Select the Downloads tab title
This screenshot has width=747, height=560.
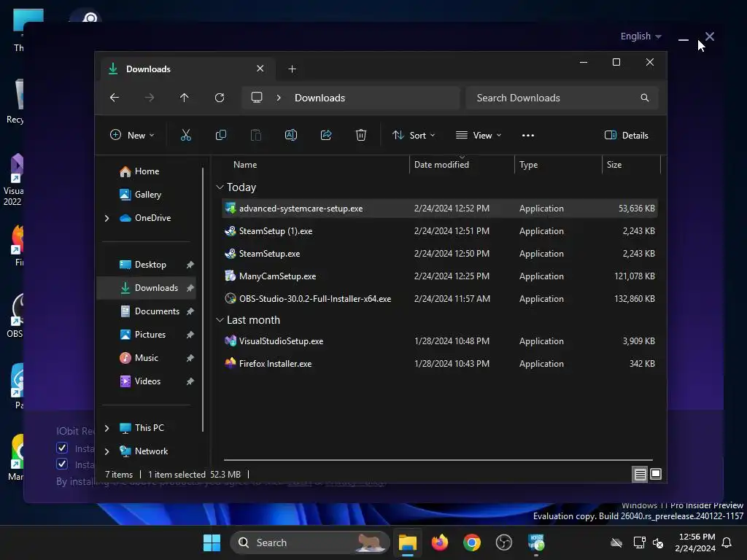pyautogui.click(x=148, y=69)
